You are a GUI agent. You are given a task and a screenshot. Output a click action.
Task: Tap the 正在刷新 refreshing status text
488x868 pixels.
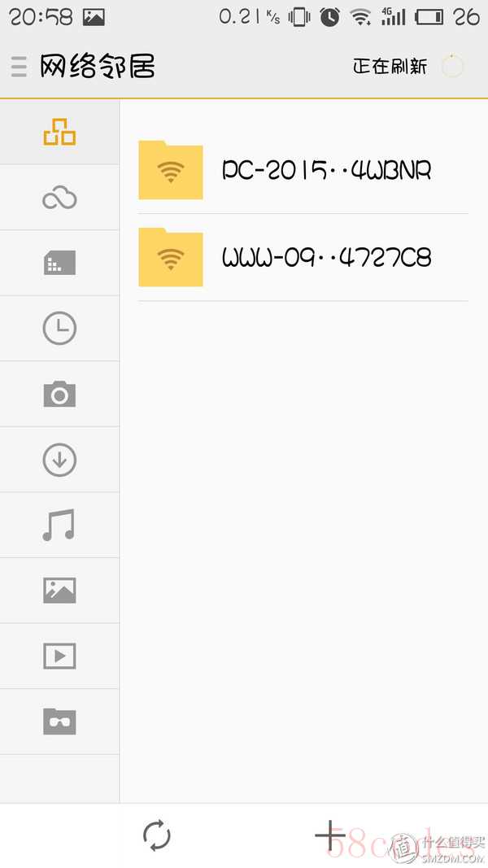tap(390, 67)
